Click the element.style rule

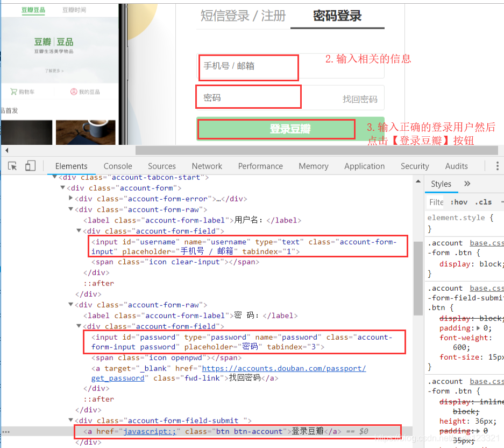pos(460,218)
